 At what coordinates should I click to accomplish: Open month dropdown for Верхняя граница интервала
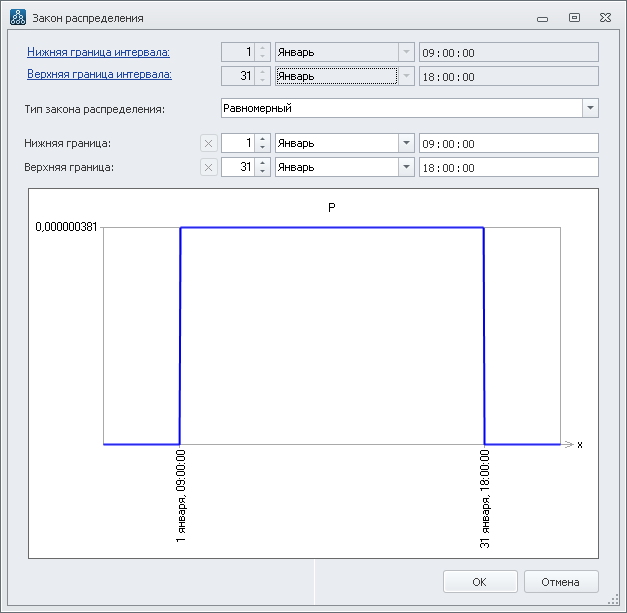[406, 76]
